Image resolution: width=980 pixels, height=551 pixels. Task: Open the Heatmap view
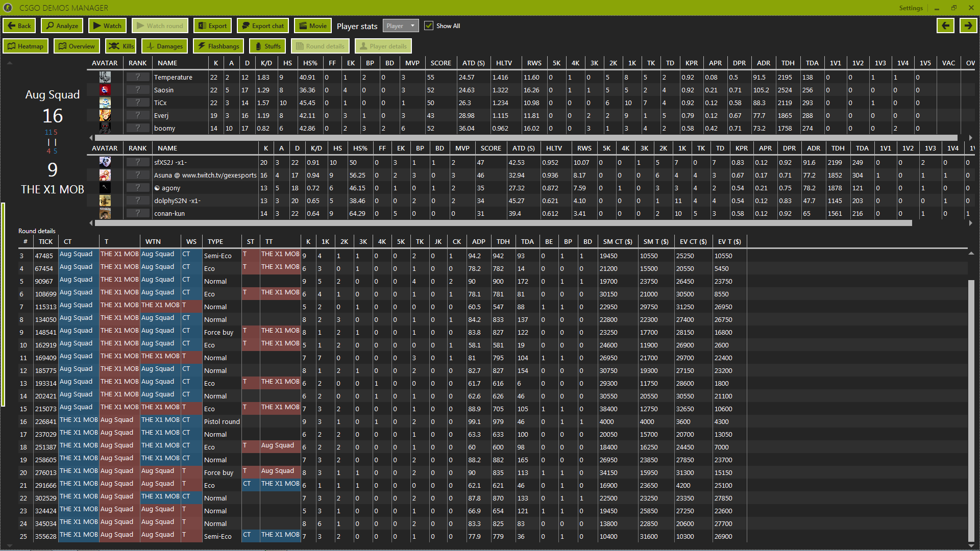26,46
